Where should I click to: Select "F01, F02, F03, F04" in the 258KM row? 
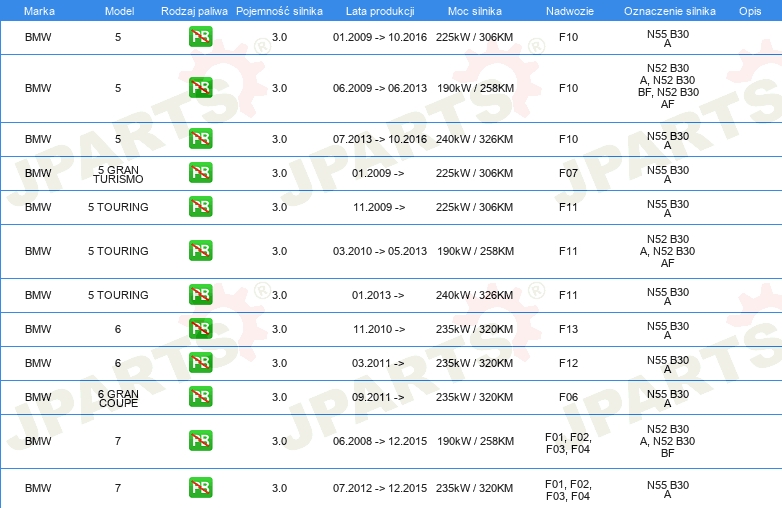(x=568, y=443)
